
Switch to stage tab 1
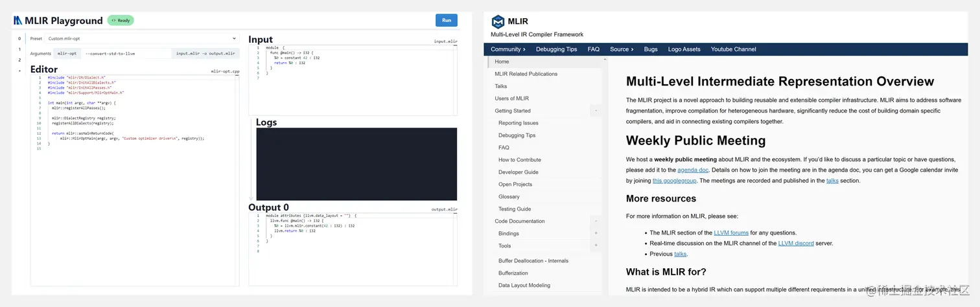(19, 49)
